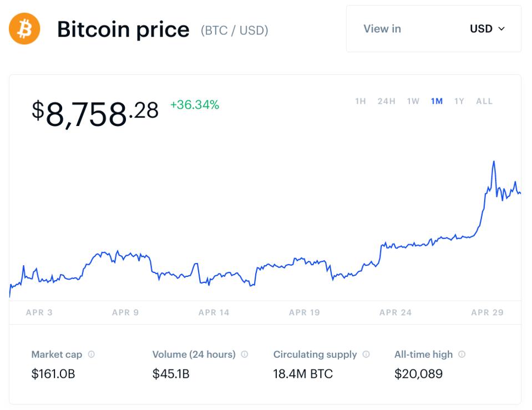Click the All-time high info icon
Image resolution: width=532 pixels, height=410 pixels.
(x=460, y=354)
